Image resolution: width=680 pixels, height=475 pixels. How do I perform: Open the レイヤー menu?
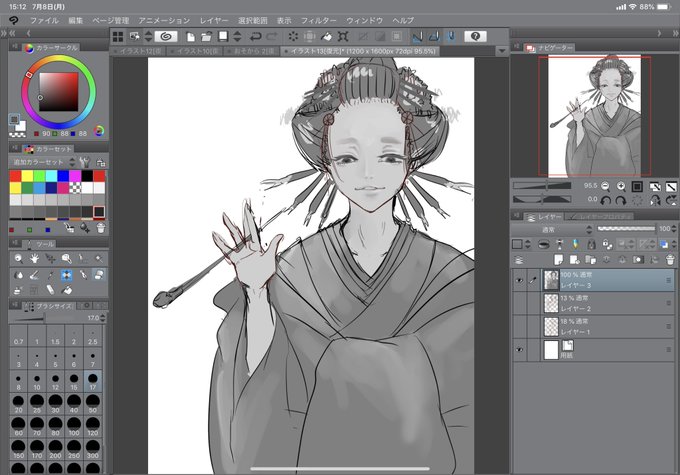(x=214, y=20)
